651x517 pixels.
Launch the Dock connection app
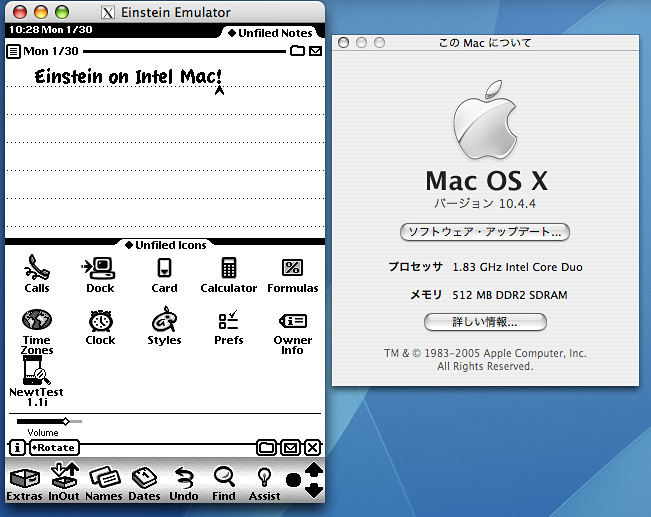pos(100,274)
